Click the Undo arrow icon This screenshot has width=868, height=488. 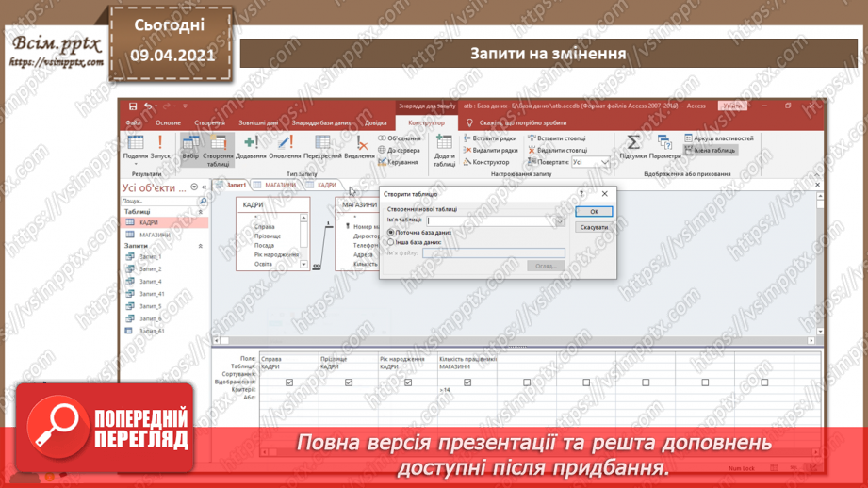coord(148,106)
